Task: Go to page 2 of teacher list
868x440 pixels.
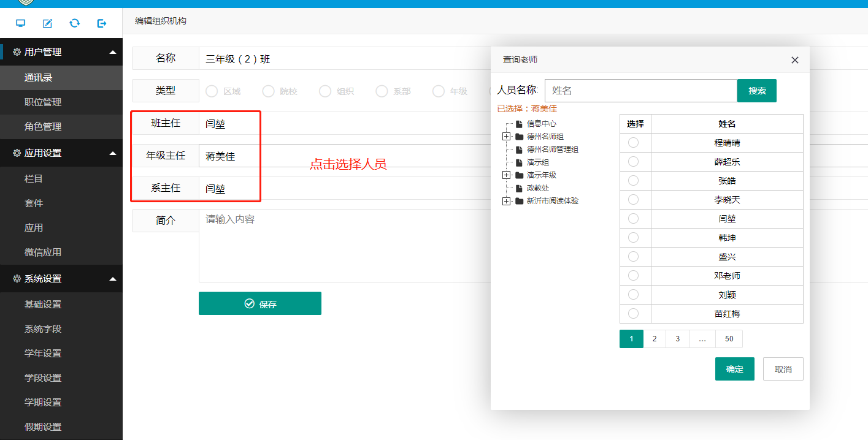Action: (x=655, y=339)
